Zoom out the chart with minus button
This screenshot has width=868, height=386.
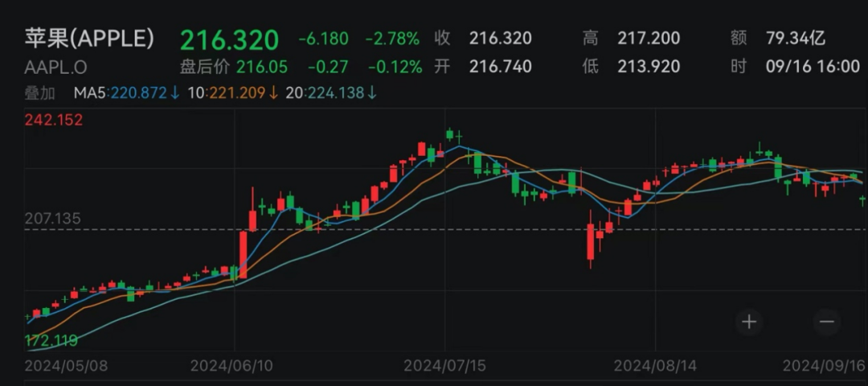tap(827, 322)
